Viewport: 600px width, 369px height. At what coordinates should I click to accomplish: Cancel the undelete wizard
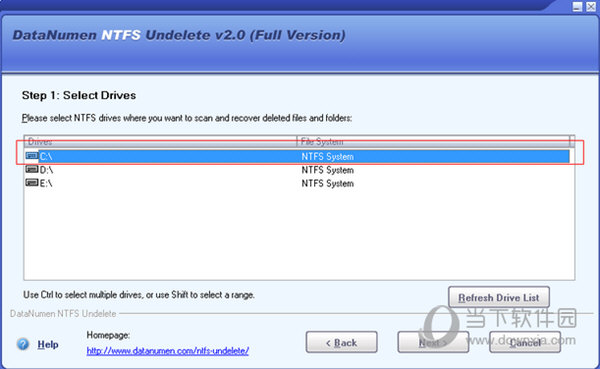(x=525, y=342)
